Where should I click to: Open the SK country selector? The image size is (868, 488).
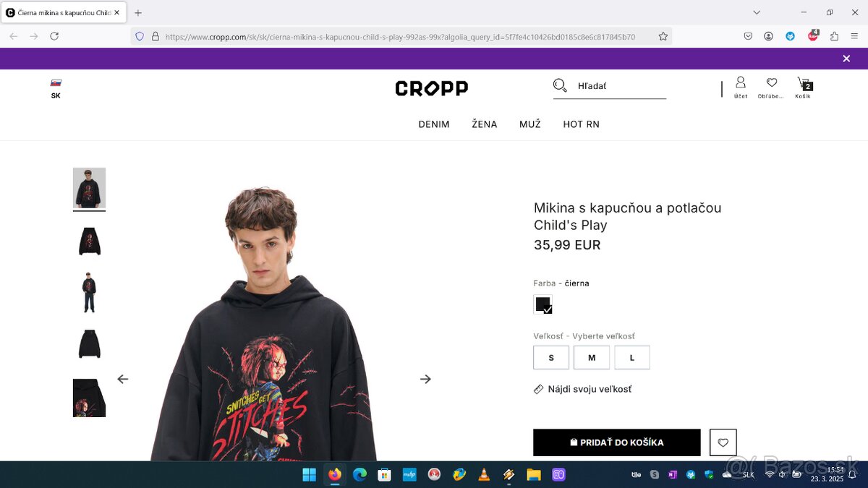point(56,88)
